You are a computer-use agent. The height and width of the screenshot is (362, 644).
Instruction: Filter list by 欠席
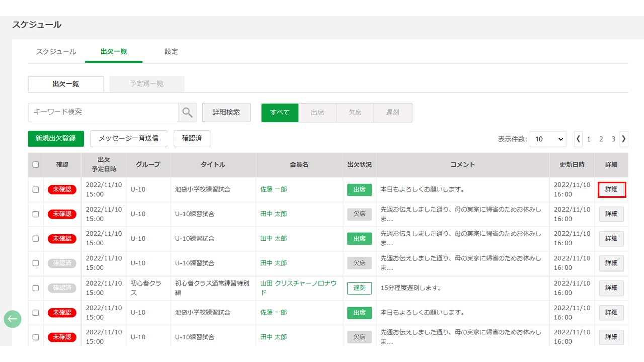pyautogui.click(x=355, y=113)
